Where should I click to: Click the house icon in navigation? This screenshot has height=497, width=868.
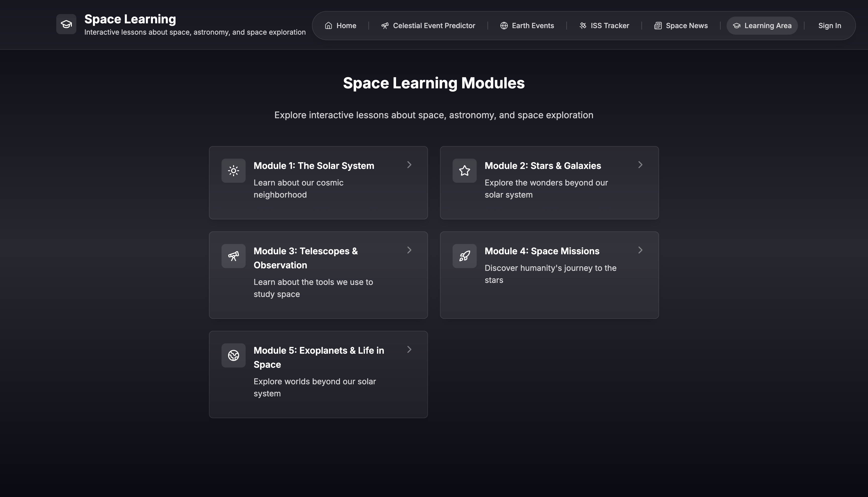(x=328, y=26)
